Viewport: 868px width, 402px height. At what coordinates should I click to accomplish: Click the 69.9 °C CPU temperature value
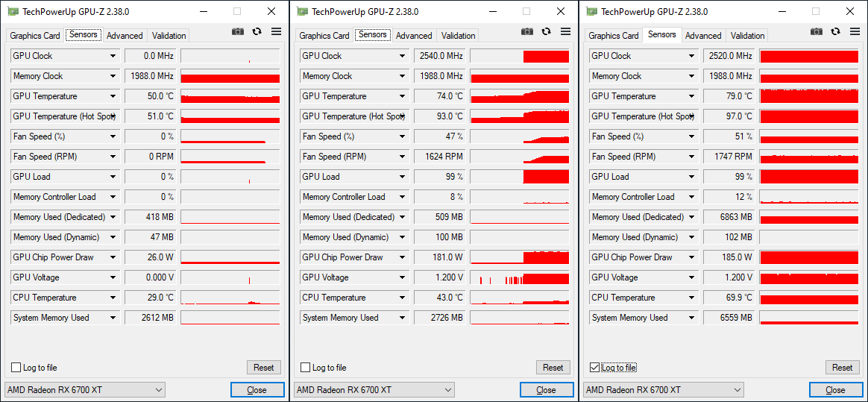729,298
